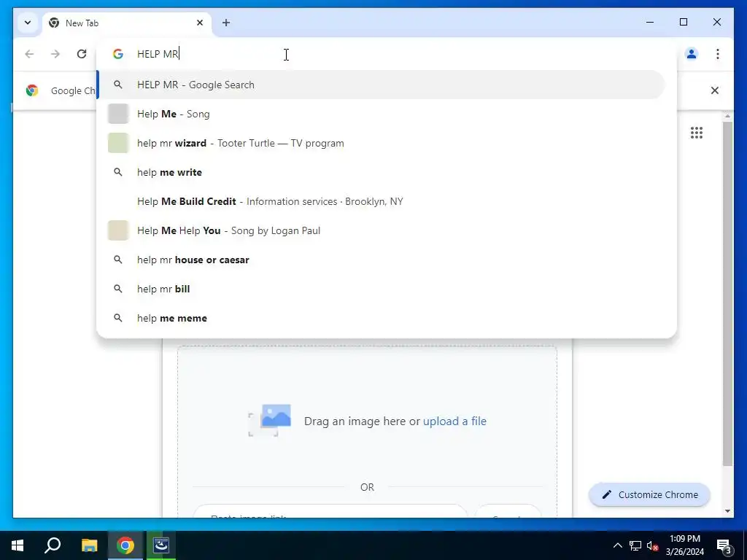The width and height of the screenshot is (747, 560).
Task: Click into the omnibox text HELP MR
Action: tap(158, 54)
